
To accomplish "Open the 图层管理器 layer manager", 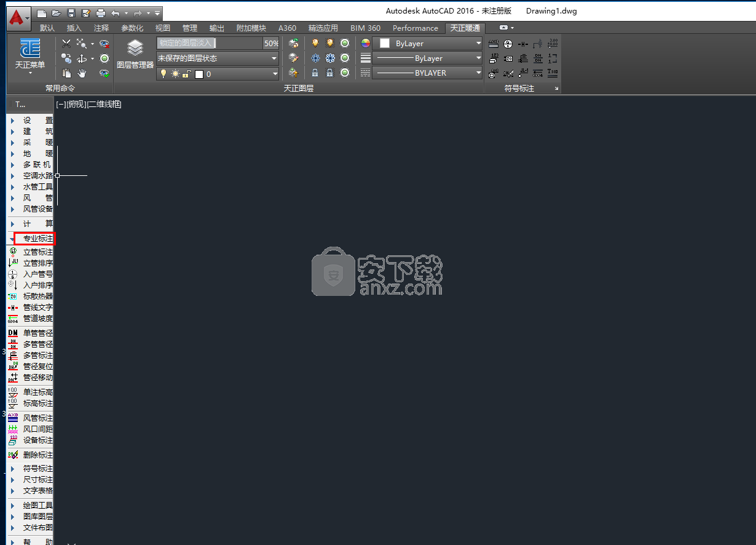I will coord(135,54).
